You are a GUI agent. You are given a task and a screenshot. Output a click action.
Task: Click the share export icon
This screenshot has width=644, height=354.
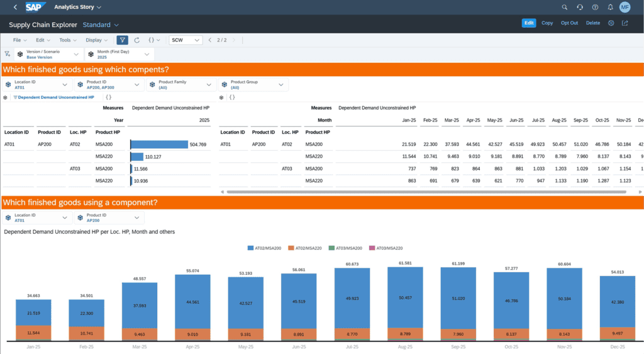click(x=625, y=23)
